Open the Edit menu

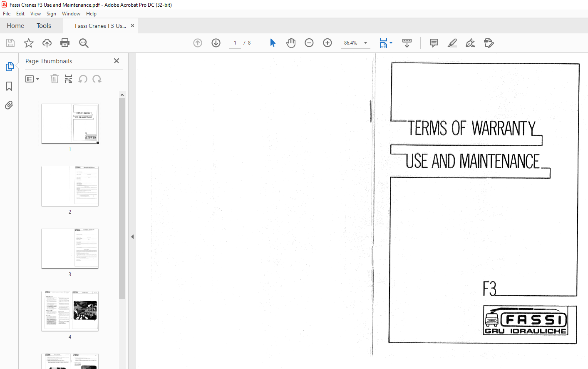coord(20,14)
